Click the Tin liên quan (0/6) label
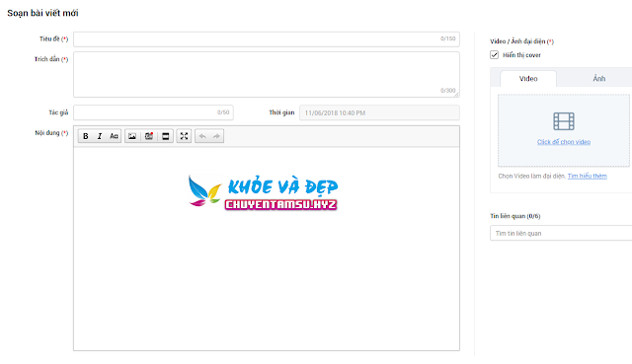 pyautogui.click(x=515, y=216)
